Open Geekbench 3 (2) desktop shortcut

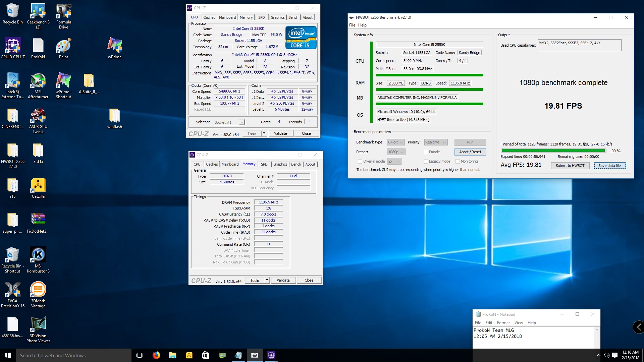pyautogui.click(x=38, y=16)
